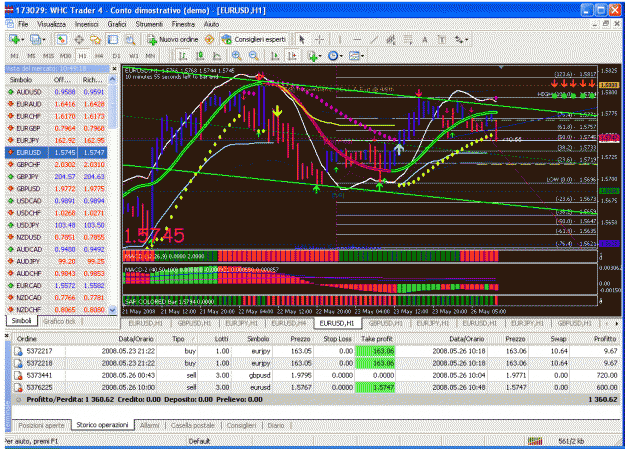This screenshot has height=449, width=625.
Task: Toggle the M5 timeframe
Action: [31, 56]
